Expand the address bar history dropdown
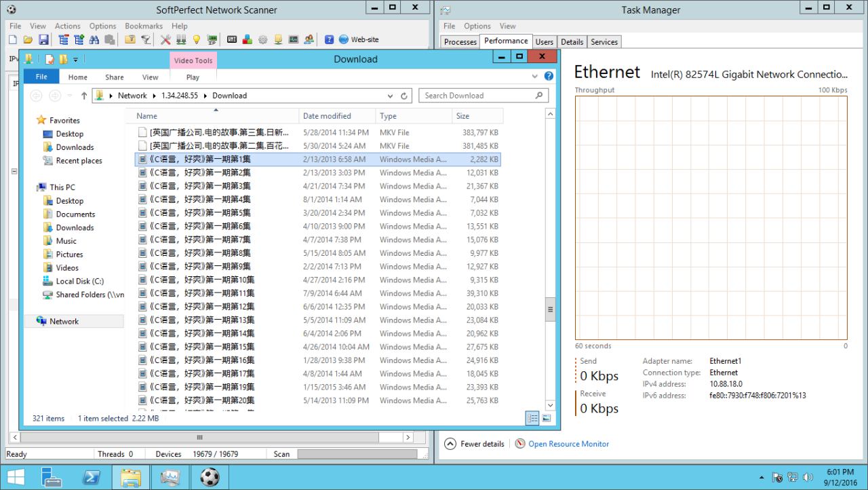Image resolution: width=868 pixels, height=490 pixels. click(390, 96)
